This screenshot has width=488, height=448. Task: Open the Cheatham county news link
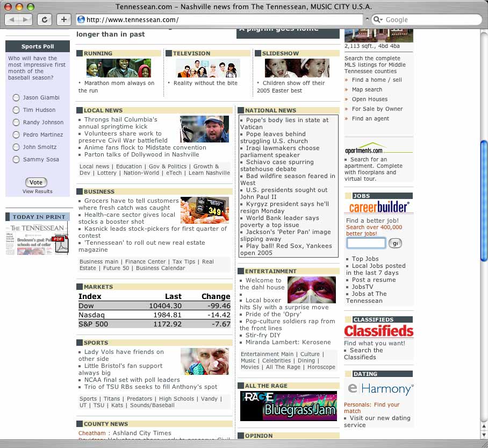[92, 433]
